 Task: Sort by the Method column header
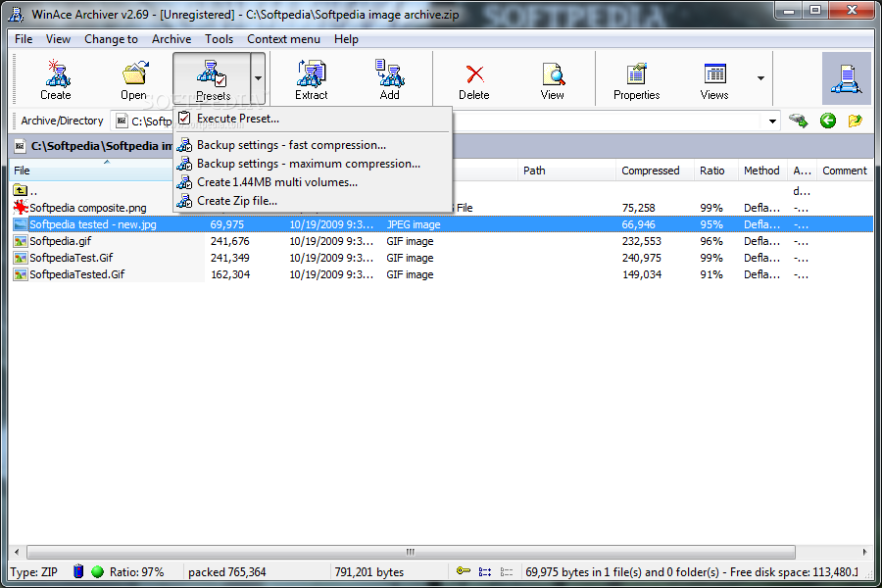(x=762, y=171)
